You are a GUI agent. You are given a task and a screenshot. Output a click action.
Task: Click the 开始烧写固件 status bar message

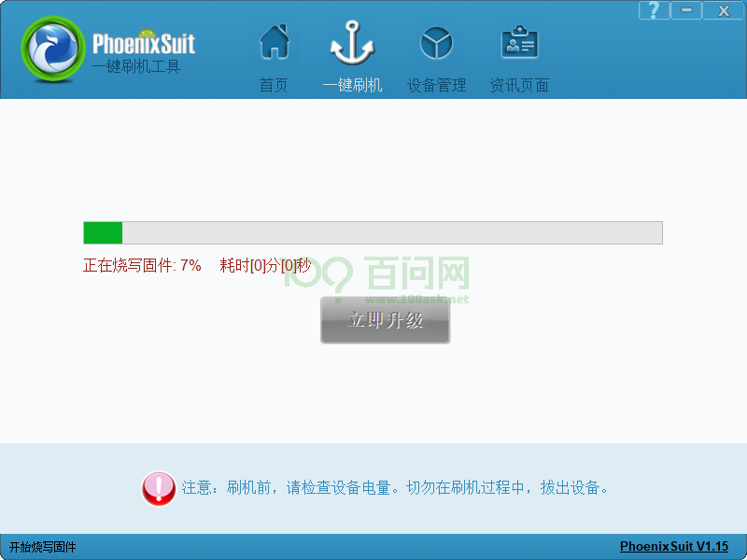click(x=43, y=547)
